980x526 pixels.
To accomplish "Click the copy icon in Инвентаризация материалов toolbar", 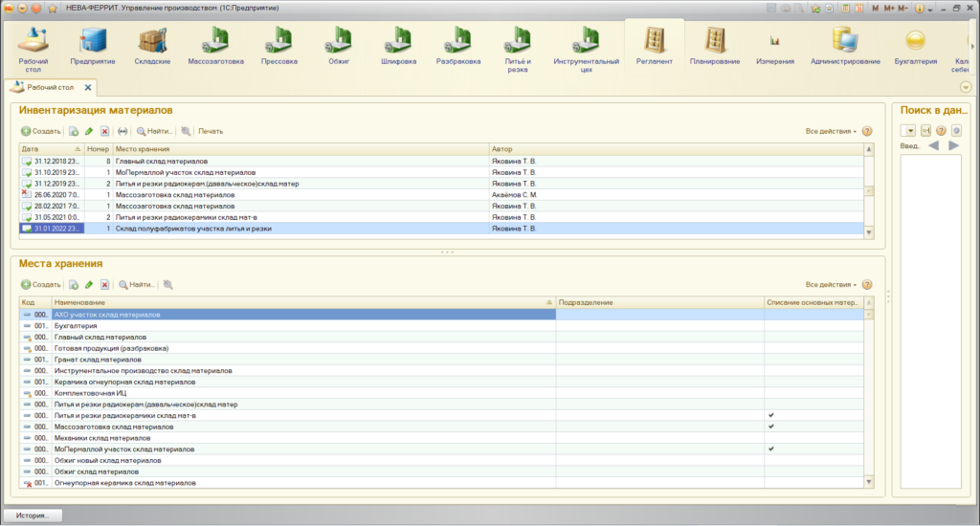I will point(74,131).
